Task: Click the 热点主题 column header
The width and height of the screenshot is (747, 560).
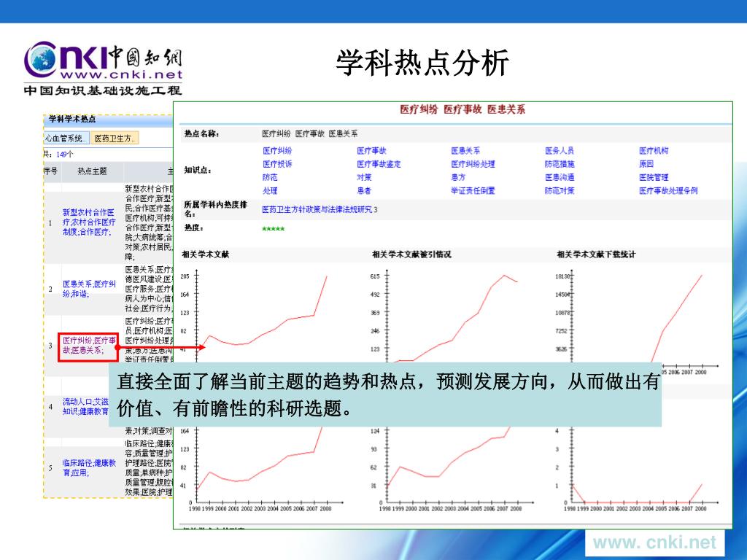Action: (x=92, y=171)
